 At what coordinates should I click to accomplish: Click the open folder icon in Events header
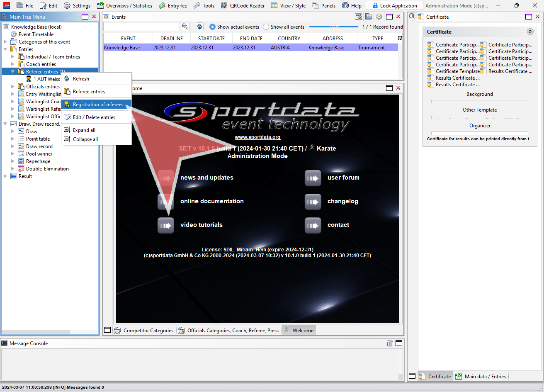point(369,17)
